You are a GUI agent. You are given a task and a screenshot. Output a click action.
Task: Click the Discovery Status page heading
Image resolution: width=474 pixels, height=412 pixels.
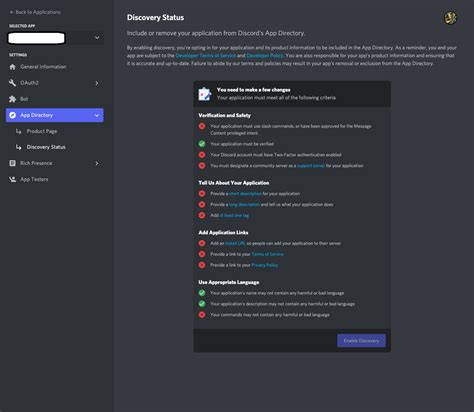click(x=155, y=18)
